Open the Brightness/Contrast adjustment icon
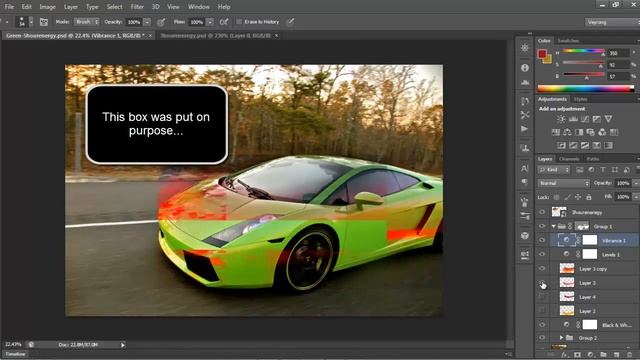 pos(561,119)
